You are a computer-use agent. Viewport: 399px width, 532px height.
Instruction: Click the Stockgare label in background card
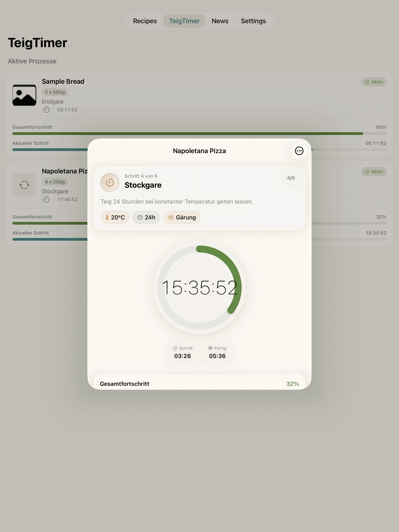click(55, 191)
